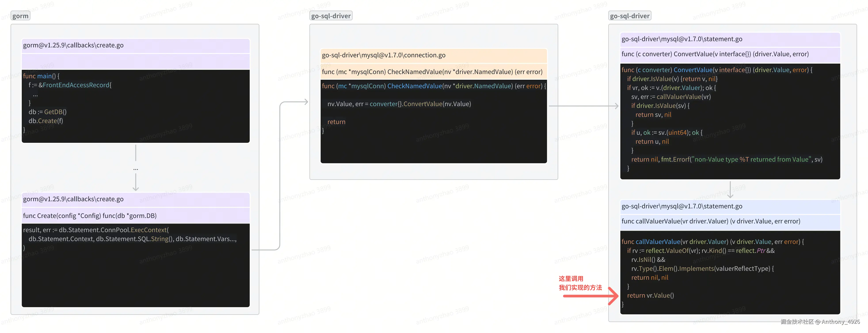Click the db.Create(f) code line
Viewport: 868px width, 333px height.
[46, 121]
